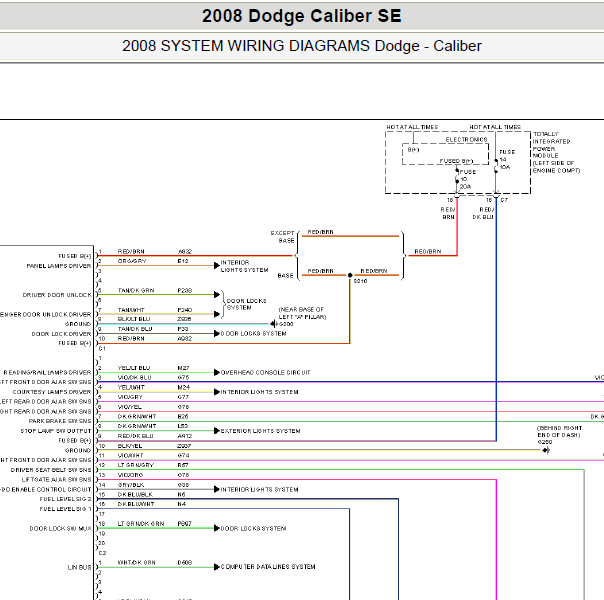This screenshot has height=600, width=604.
Task: Click the 'E12' circuit code
Action: point(183,261)
